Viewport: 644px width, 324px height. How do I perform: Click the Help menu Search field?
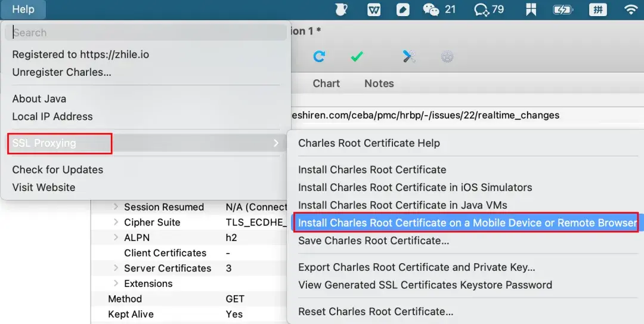click(x=145, y=33)
